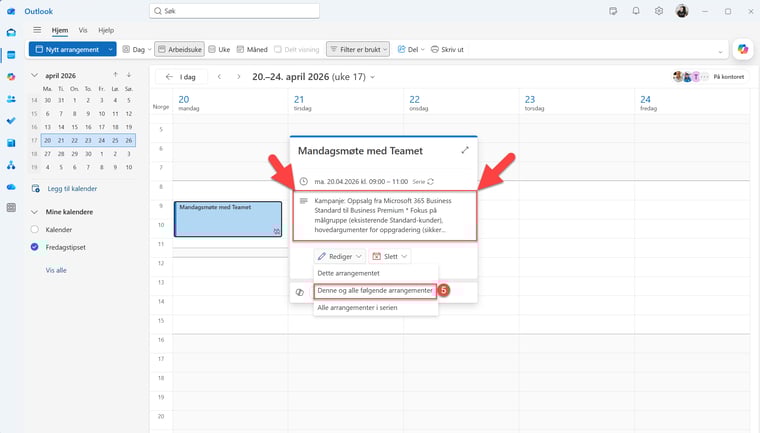This screenshot has height=433, width=760.
Task: Click Nytt arrangement button
Action: coord(67,49)
